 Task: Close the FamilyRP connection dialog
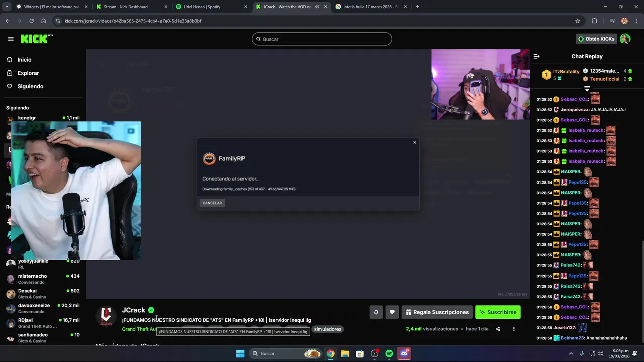pyautogui.click(x=415, y=142)
